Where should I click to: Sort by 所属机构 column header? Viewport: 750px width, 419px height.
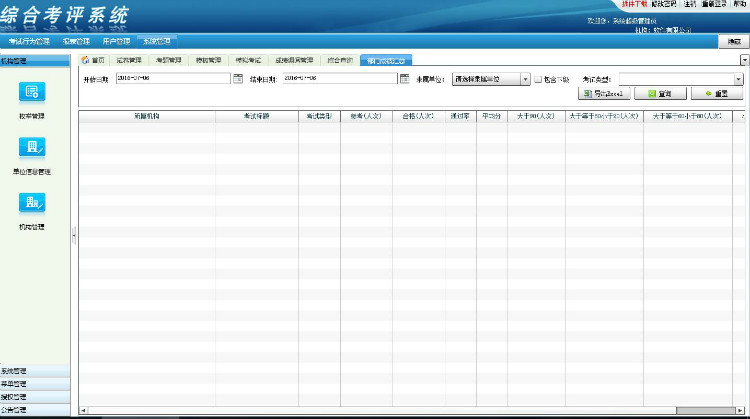[x=147, y=116]
